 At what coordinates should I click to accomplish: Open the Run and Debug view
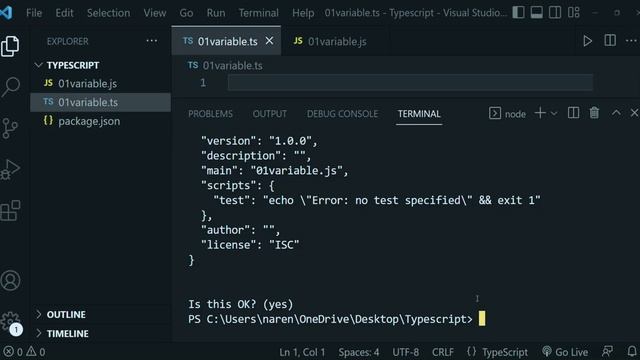coord(10,169)
